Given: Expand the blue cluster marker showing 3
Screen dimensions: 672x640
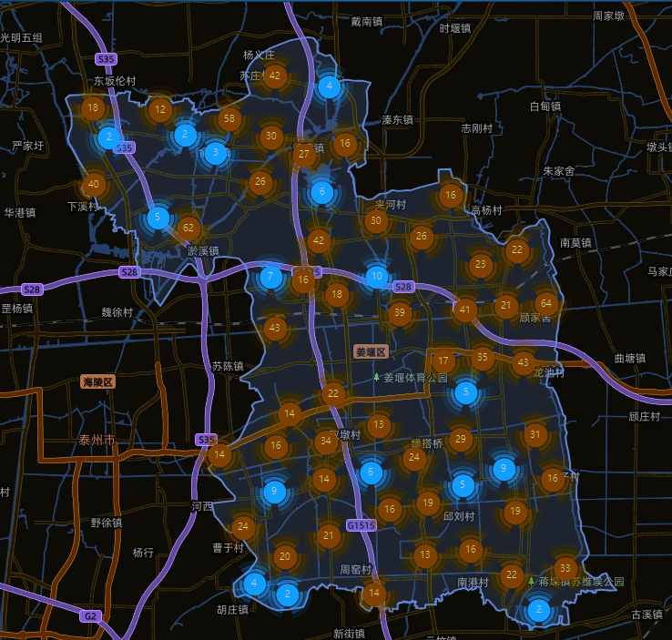Looking at the screenshot, I should click(216, 153).
